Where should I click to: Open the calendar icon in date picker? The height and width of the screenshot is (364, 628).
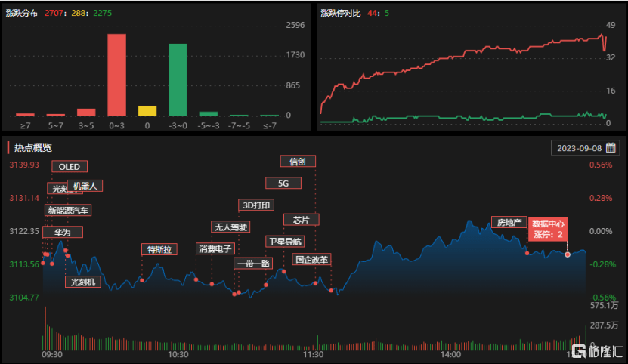pos(611,147)
